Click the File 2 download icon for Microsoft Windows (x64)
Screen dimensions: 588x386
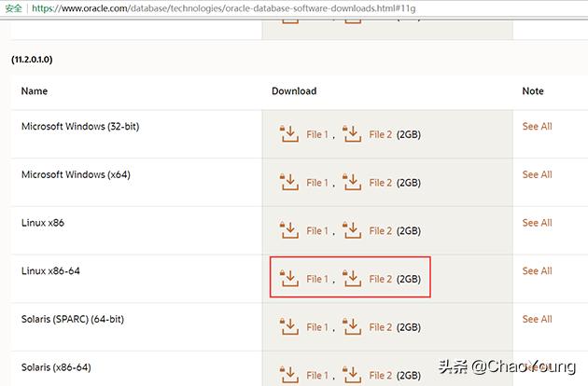click(352, 182)
